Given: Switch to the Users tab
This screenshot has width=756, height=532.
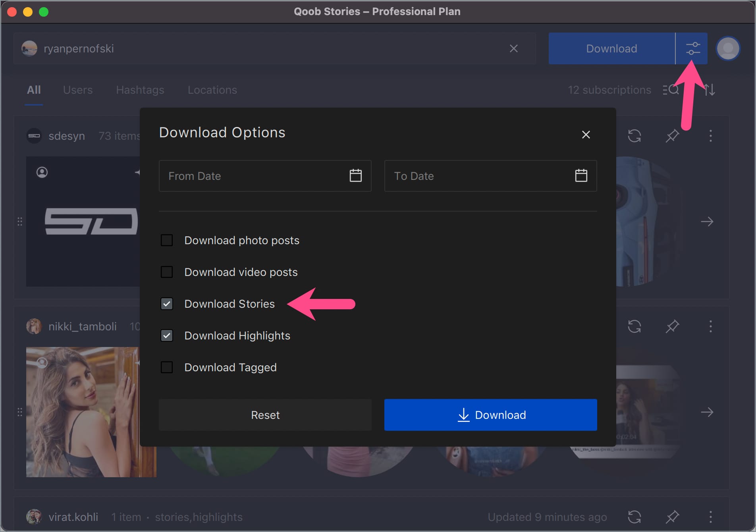Looking at the screenshot, I should click(x=78, y=90).
